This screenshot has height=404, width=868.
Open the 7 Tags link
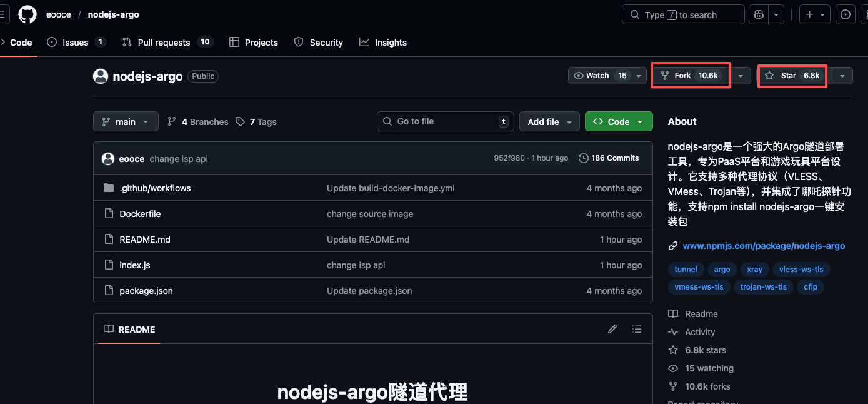256,122
